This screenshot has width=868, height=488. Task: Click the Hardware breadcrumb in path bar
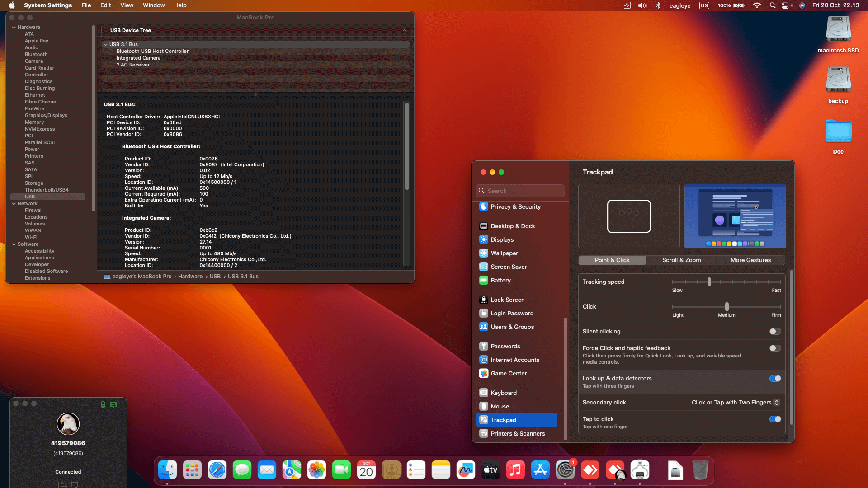click(x=190, y=277)
